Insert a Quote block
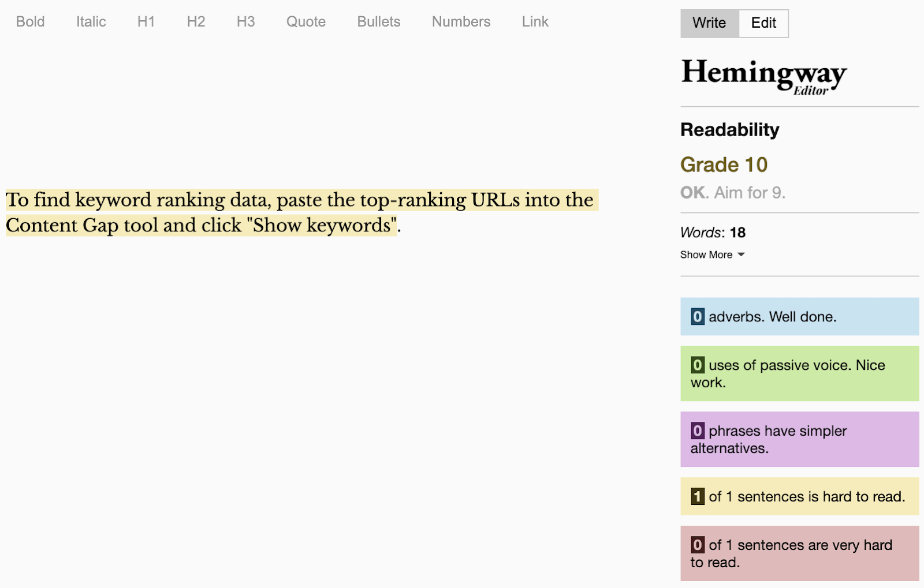The height and width of the screenshot is (588, 924). (x=305, y=22)
